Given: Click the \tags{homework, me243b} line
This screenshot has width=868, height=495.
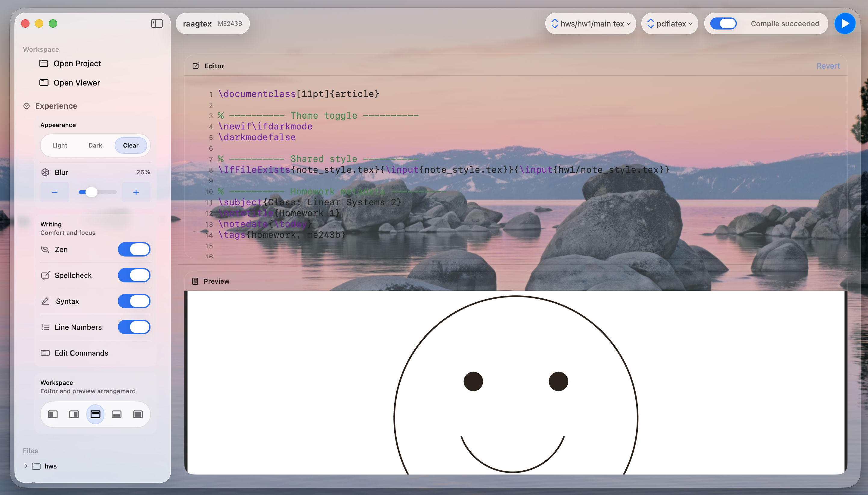Looking at the screenshot, I should (x=282, y=235).
